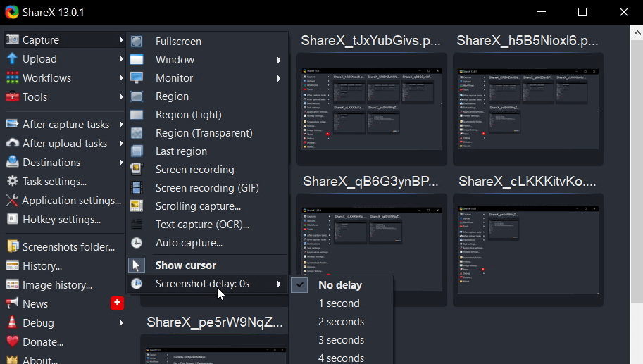
Task: Choose Region from the Capture menu
Action: (x=172, y=96)
